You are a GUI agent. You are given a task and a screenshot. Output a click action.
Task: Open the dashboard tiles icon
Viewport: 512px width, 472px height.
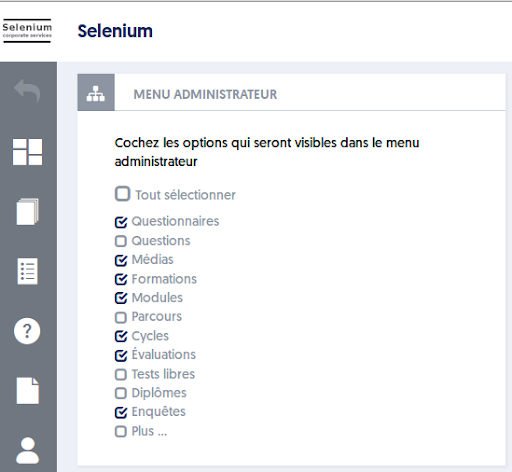pos(27,152)
